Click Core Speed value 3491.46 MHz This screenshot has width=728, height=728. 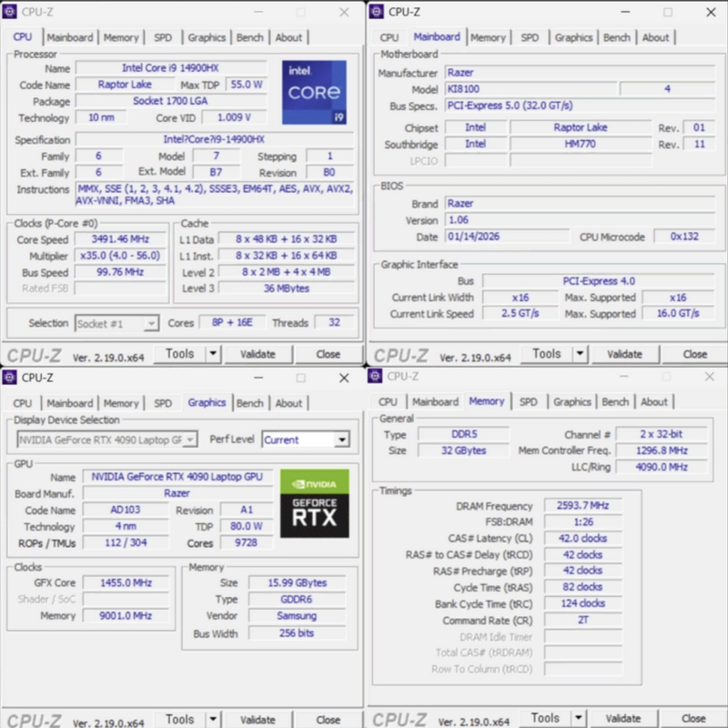point(120,239)
